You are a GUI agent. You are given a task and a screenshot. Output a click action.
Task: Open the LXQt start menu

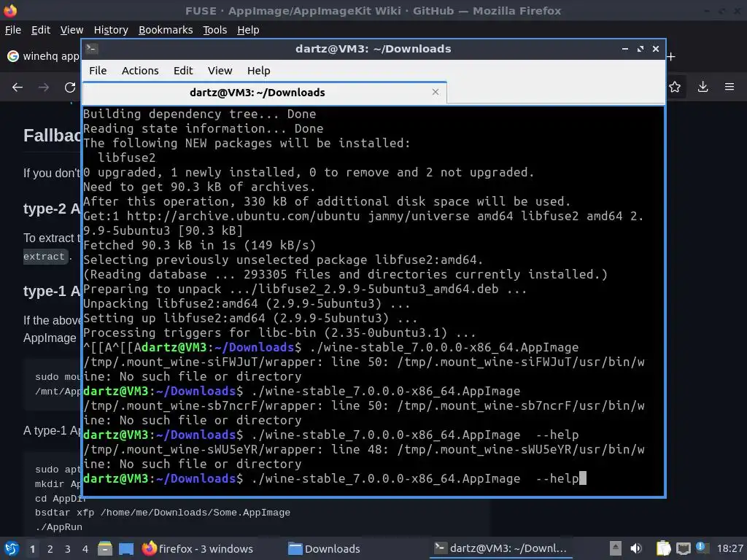click(x=12, y=548)
